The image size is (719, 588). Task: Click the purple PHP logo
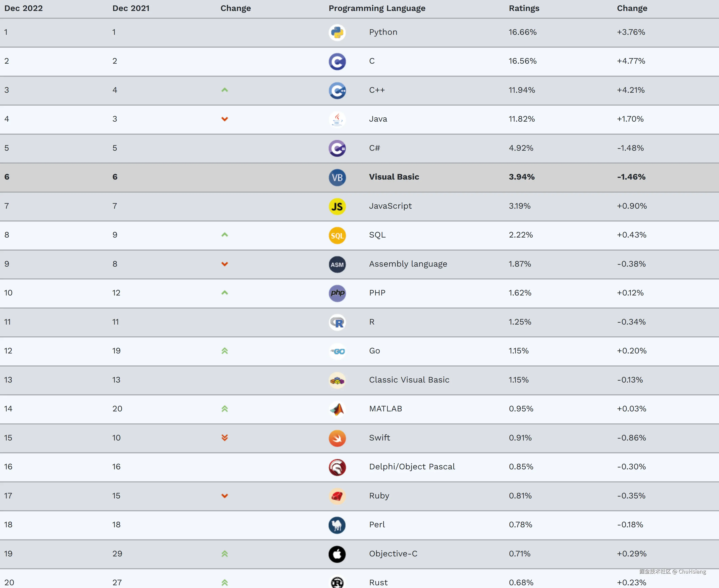point(337,293)
